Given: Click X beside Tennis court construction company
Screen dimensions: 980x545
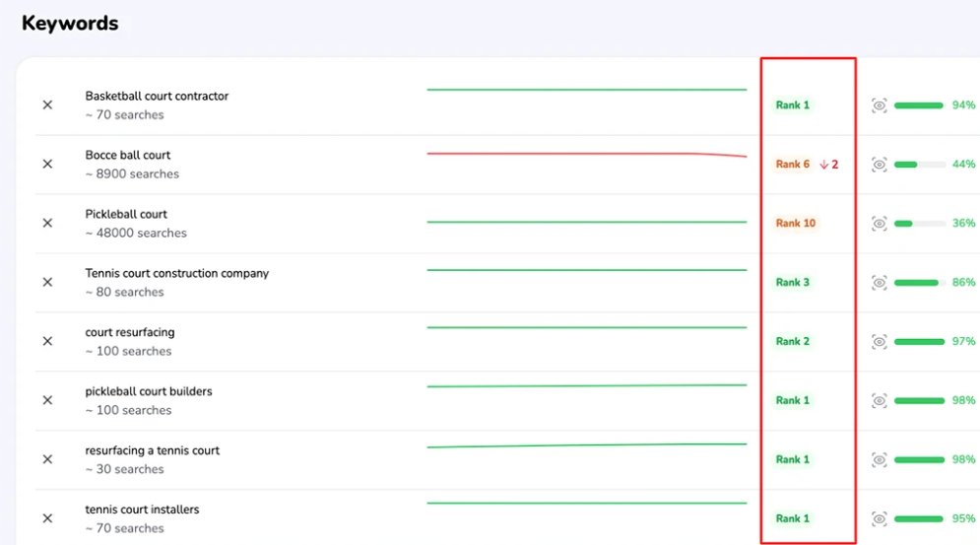Looking at the screenshot, I should tap(47, 283).
